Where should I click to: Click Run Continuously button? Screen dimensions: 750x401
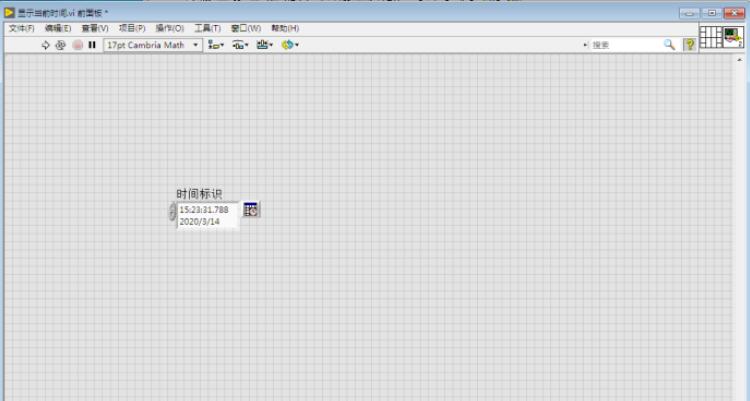60,45
